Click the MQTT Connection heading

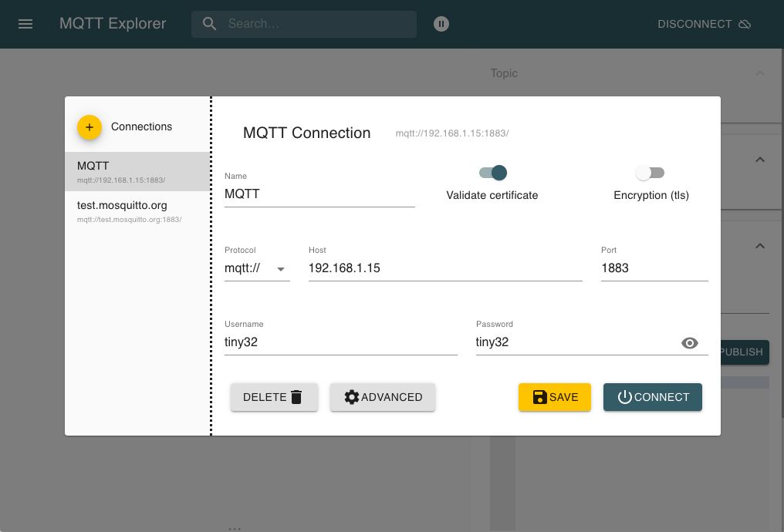306,133
